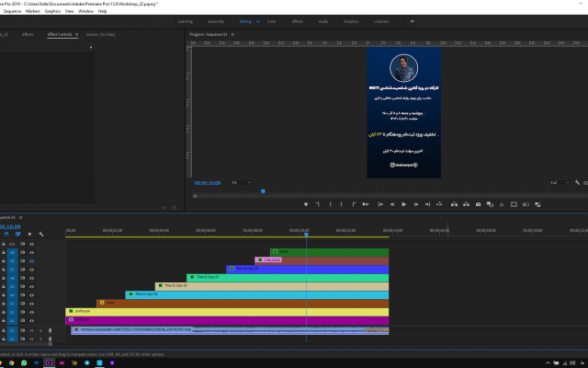Toggle visibility of the Line_id.psd track
The image size is (588, 368).
[x=31, y=261]
